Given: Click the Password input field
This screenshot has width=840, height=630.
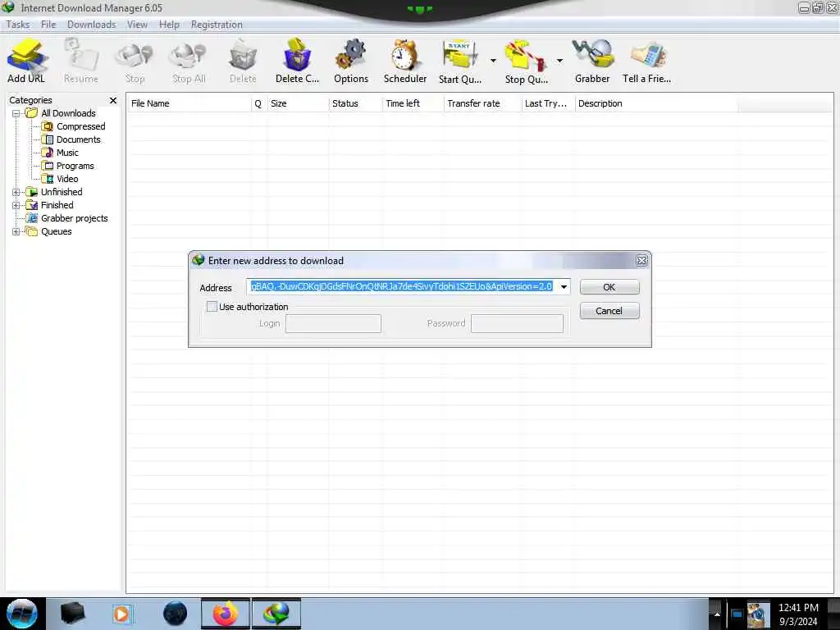Looking at the screenshot, I should 517,323.
